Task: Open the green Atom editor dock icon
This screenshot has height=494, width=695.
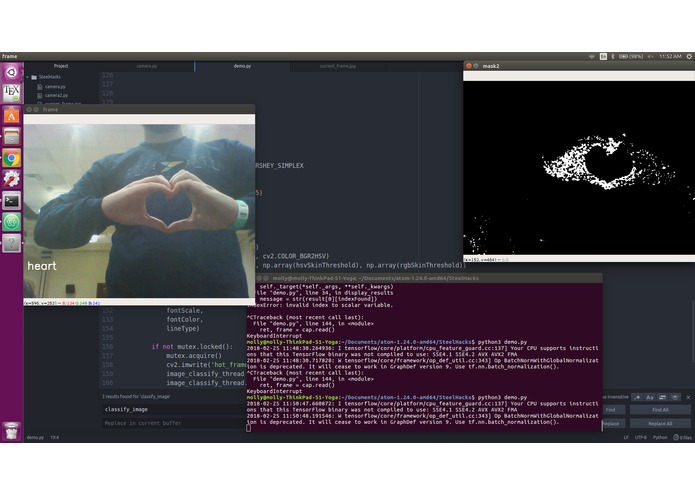Action: [x=12, y=222]
